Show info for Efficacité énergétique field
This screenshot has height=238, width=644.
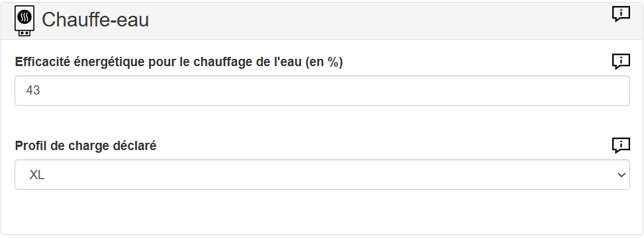click(621, 61)
